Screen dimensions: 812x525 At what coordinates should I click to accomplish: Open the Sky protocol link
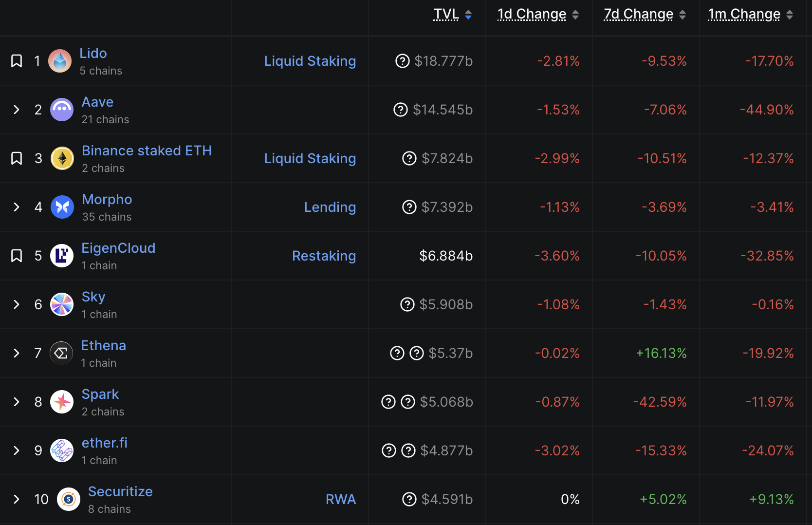[x=93, y=297]
